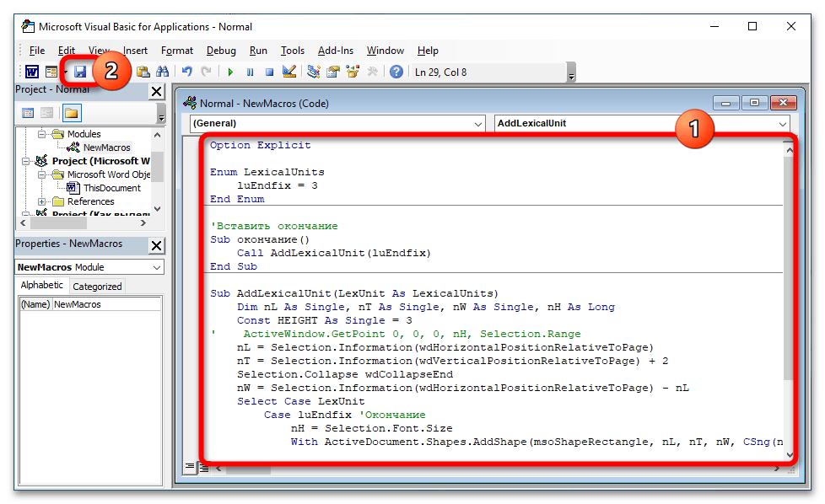Screen dimensions: 825x504
Task: Switch to the Categorized properties tab
Action: (97, 287)
